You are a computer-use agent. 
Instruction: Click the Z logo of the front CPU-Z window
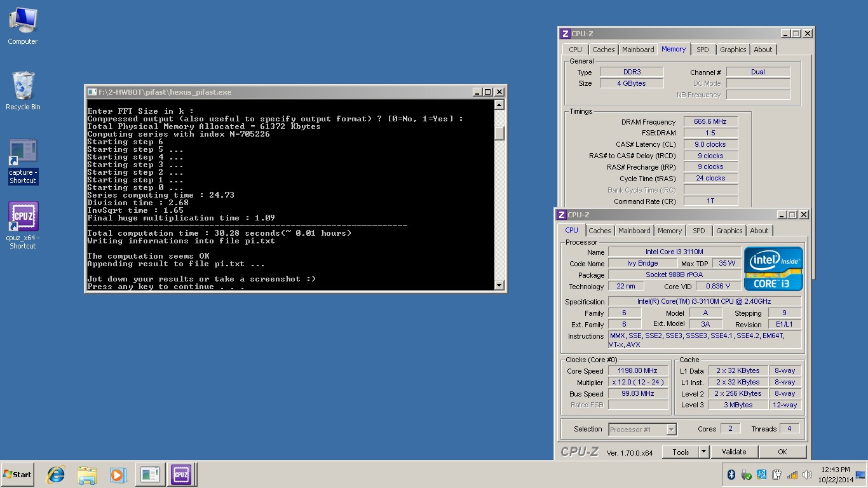[561, 215]
